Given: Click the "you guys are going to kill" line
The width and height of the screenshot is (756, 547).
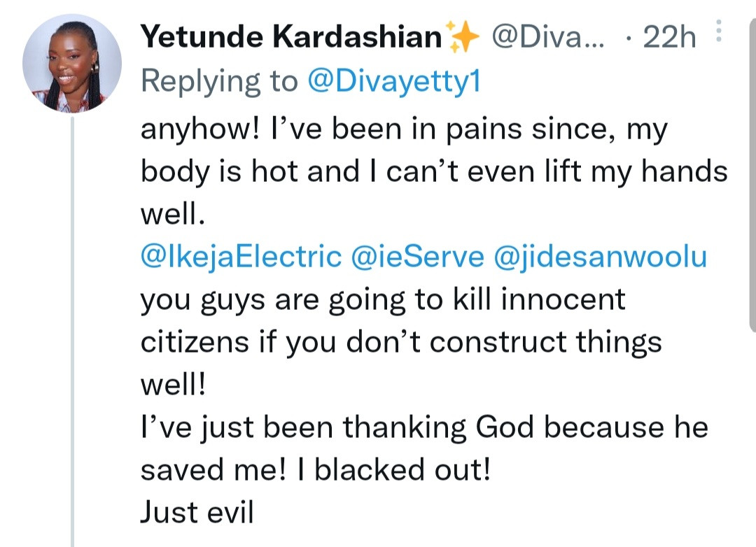Looking at the screenshot, I should (383, 301).
